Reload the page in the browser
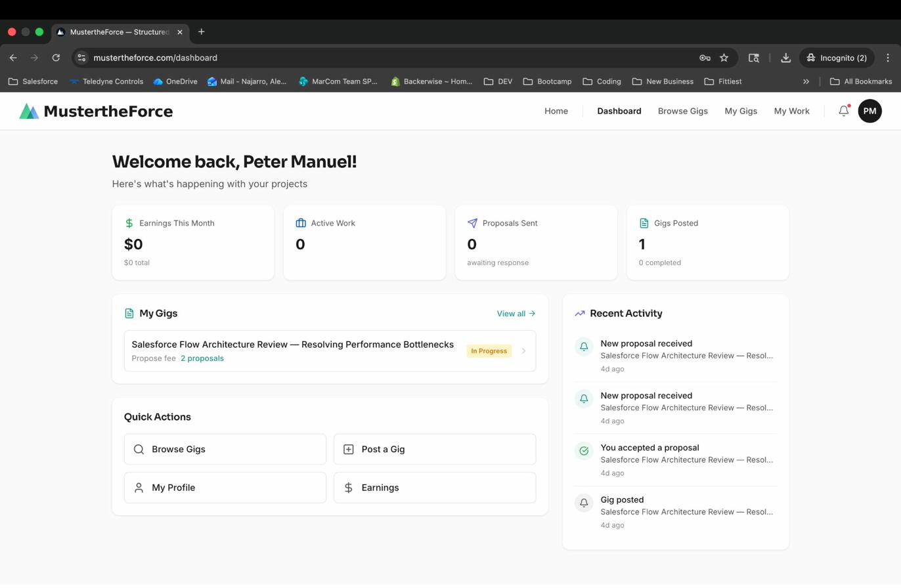The image size is (901, 588). click(56, 58)
